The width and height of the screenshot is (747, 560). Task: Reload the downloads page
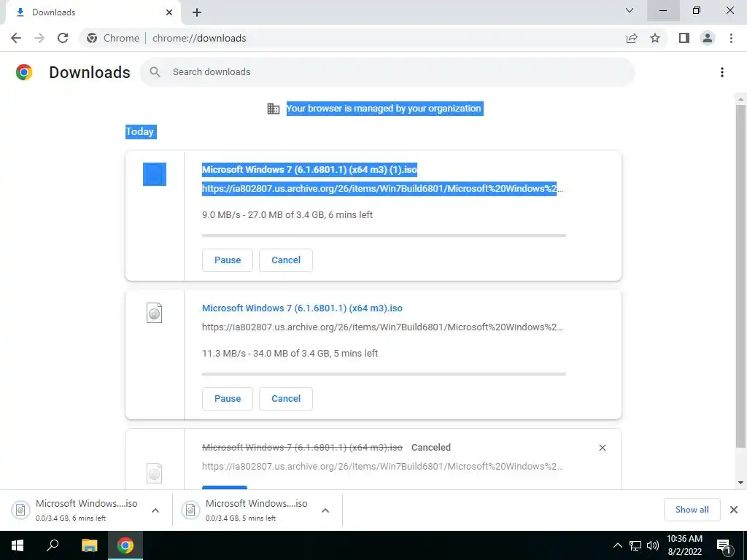coord(63,38)
